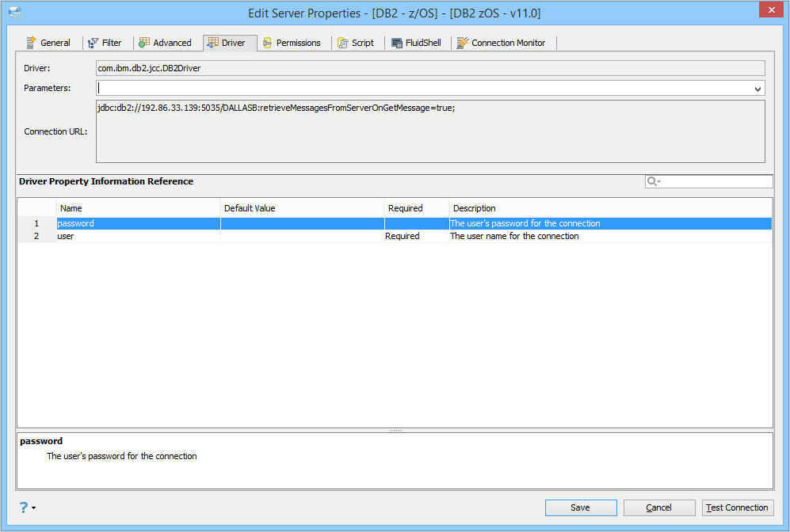The image size is (790, 532).
Task: Close the Edit Server Properties dialog
Action: click(771, 9)
